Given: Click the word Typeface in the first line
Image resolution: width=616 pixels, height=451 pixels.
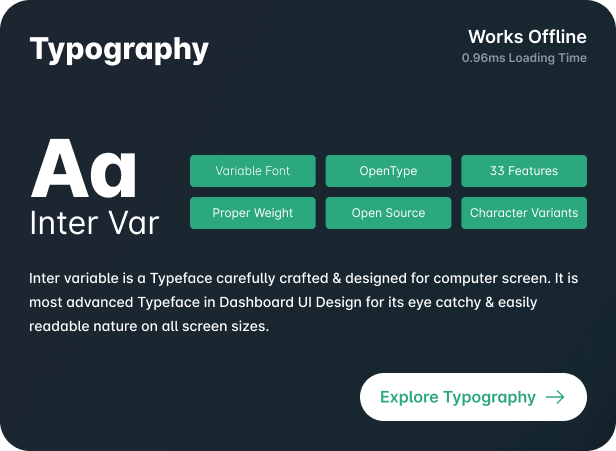Looking at the screenshot, I should [x=181, y=279].
